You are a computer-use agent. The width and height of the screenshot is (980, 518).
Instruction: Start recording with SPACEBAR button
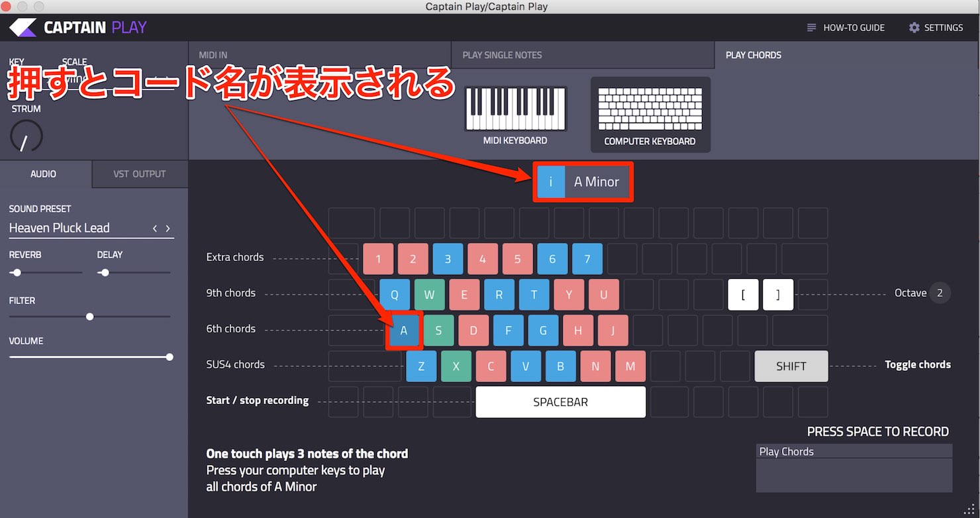pyautogui.click(x=561, y=402)
